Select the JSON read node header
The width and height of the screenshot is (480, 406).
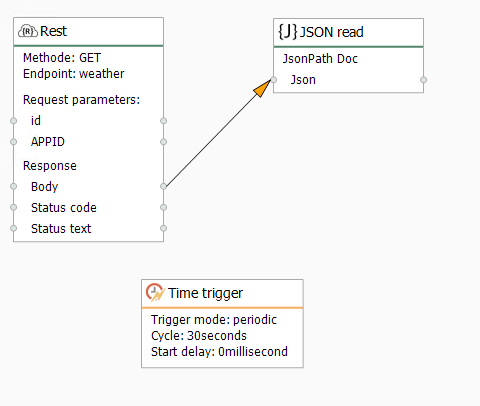click(x=348, y=32)
